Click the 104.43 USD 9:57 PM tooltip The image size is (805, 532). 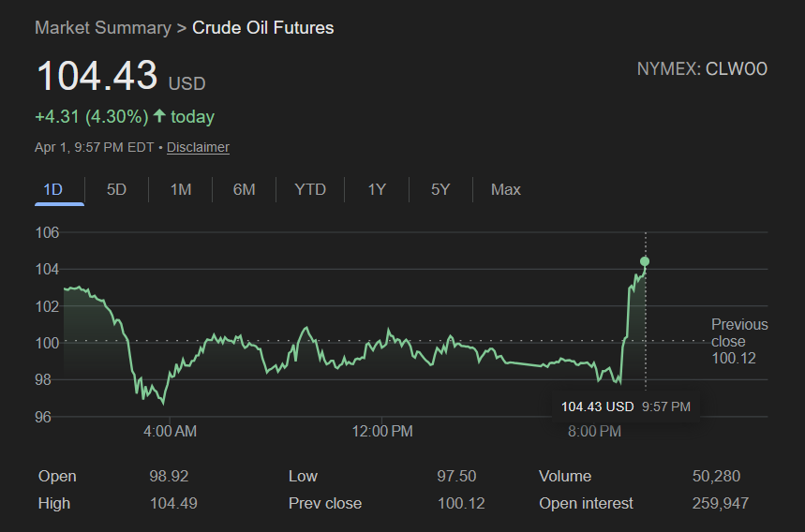click(625, 406)
